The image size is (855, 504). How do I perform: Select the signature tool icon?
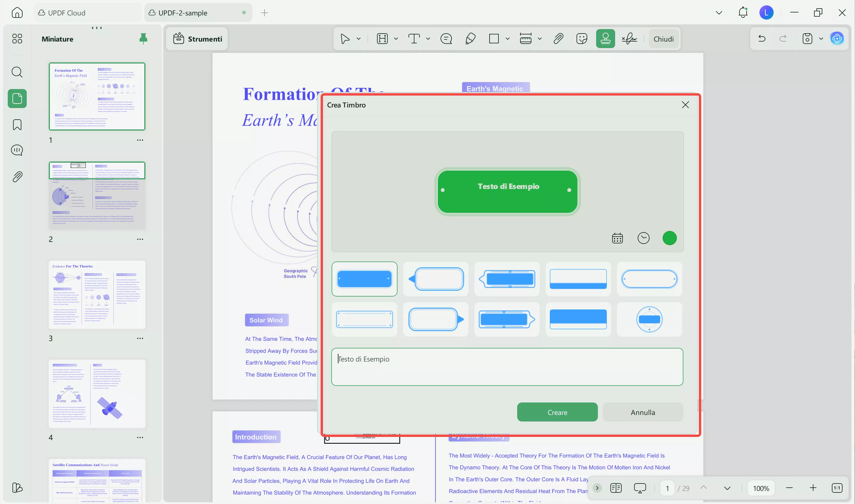click(629, 39)
